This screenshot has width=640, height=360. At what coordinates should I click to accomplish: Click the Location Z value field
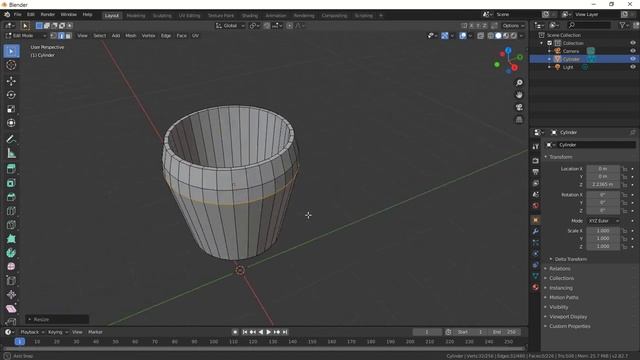click(x=603, y=184)
